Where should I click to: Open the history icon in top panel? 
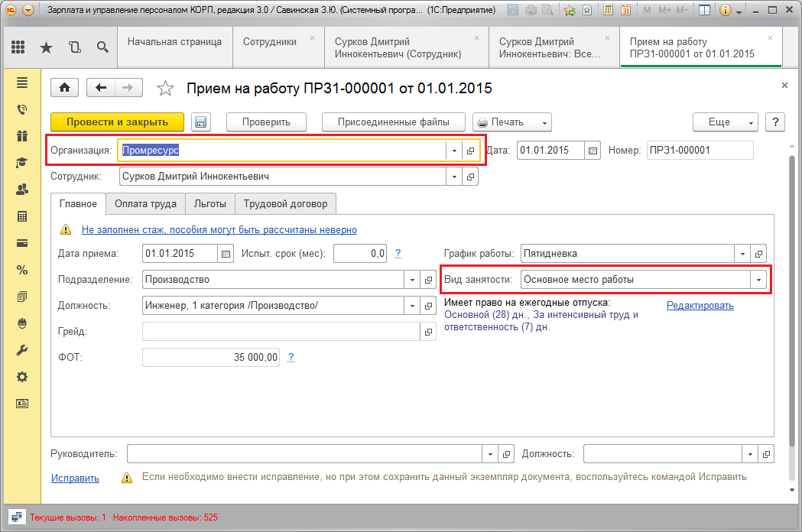point(75,47)
